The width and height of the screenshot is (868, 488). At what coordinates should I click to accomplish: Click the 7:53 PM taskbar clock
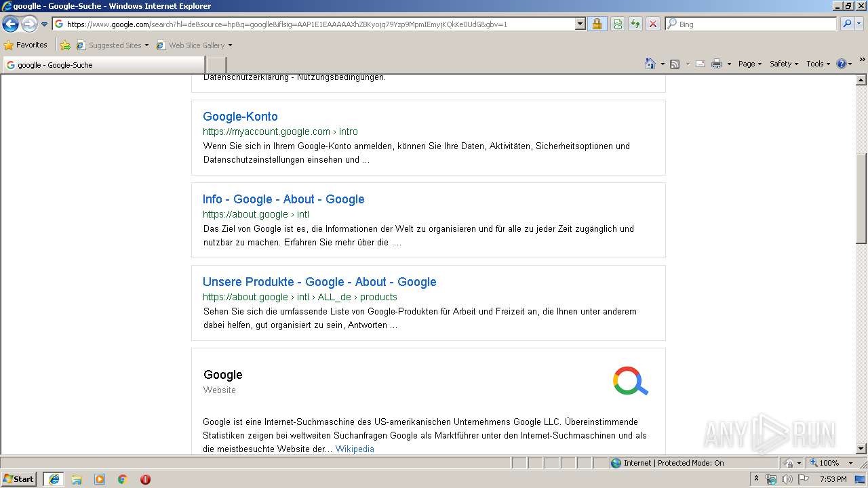833,479
